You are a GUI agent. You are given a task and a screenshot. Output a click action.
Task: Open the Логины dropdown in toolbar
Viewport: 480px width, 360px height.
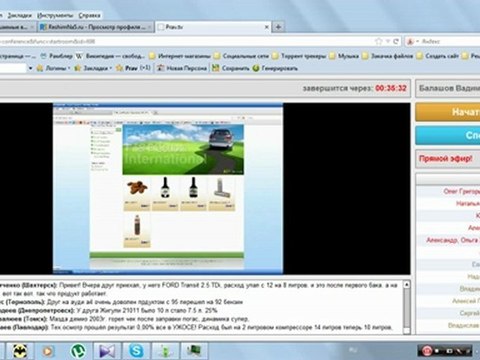53,68
